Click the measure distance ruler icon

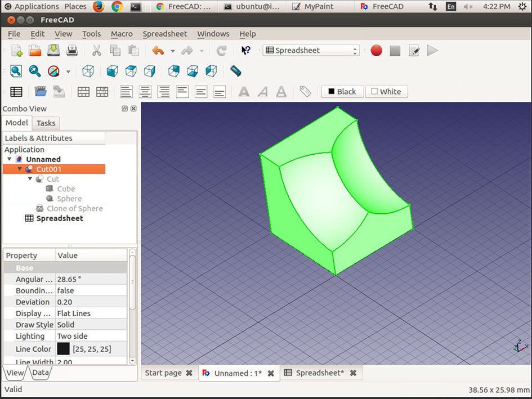click(x=235, y=71)
